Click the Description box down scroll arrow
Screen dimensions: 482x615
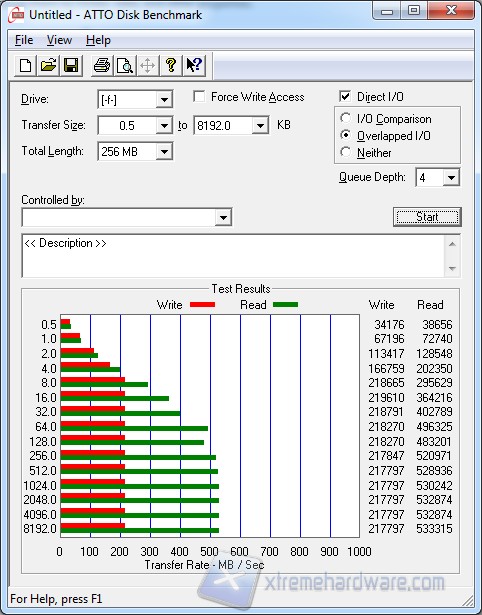(452, 269)
